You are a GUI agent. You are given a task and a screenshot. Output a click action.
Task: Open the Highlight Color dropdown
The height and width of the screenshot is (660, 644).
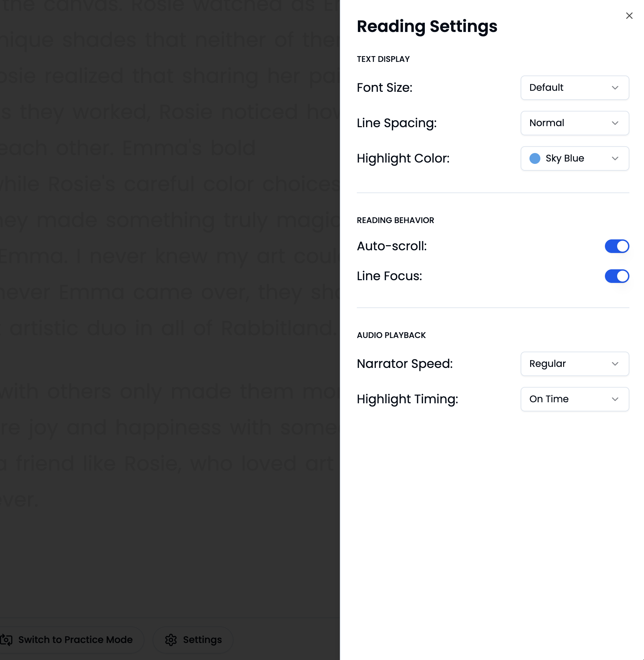(574, 158)
